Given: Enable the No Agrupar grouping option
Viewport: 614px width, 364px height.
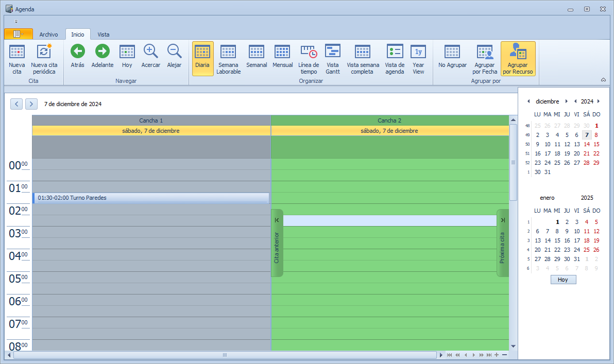Looking at the screenshot, I should [x=452, y=52].
